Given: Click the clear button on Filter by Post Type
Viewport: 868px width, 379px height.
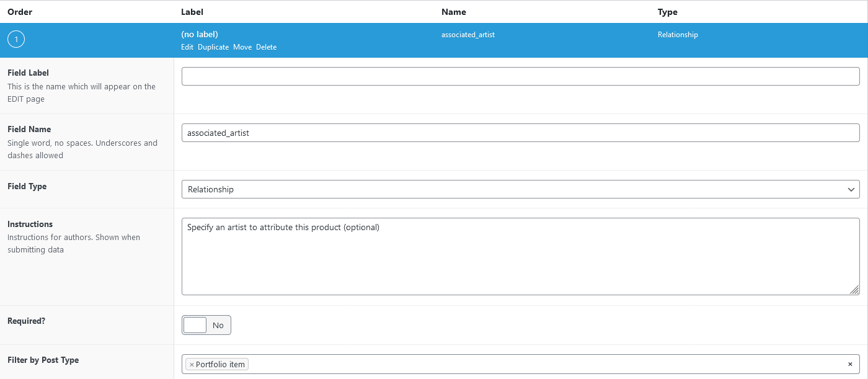Looking at the screenshot, I should [850, 364].
